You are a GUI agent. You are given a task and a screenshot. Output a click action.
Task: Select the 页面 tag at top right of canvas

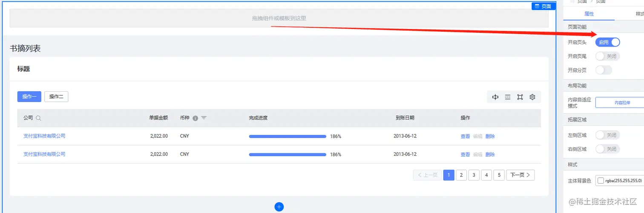543,6
